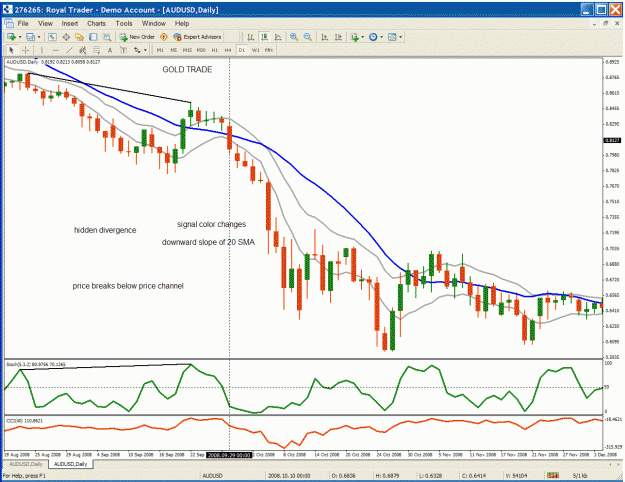Switch chart to Line Chart mode
This screenshot has width=625, height=482.
(278, 37)
